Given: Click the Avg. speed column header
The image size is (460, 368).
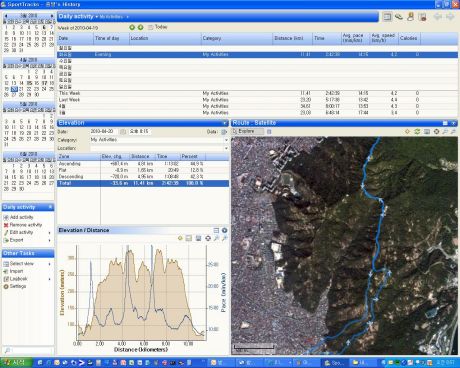Looking at the screenshot, I should 384,38.
